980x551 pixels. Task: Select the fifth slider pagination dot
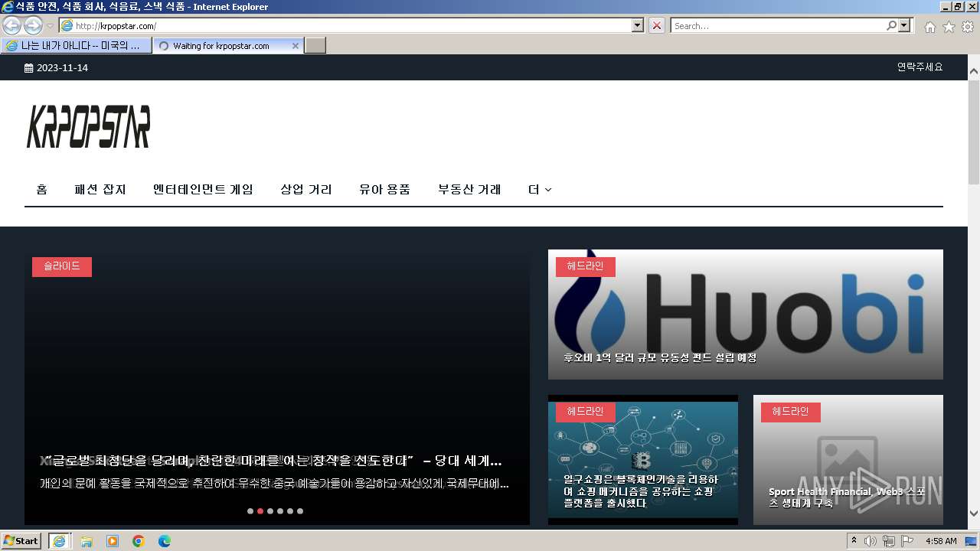pos(290,511)
